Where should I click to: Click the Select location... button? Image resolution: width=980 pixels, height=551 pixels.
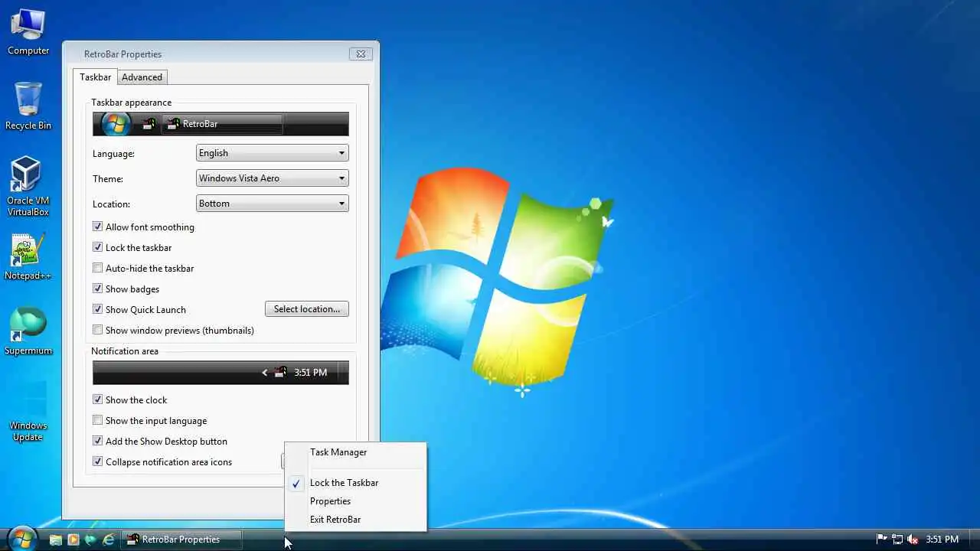coord(307,309)
